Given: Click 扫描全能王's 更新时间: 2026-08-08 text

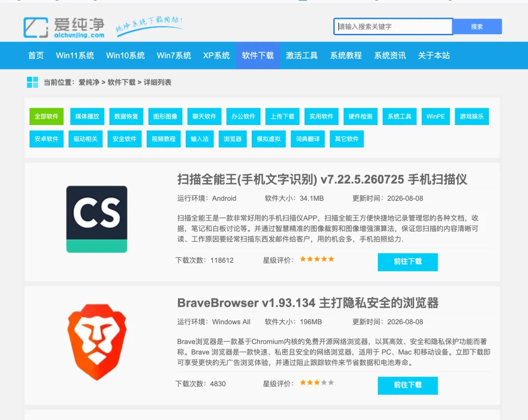Looking at the screenshot, I should 388,198.
